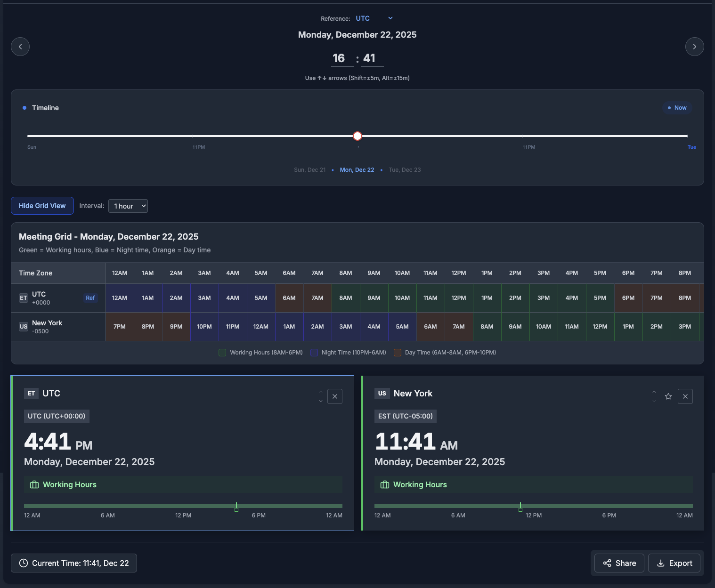Image resolution: width=715 pixels, height=588 pixels.
Task: Click the Current Time clock button
Action: click(x=74, y=563)
